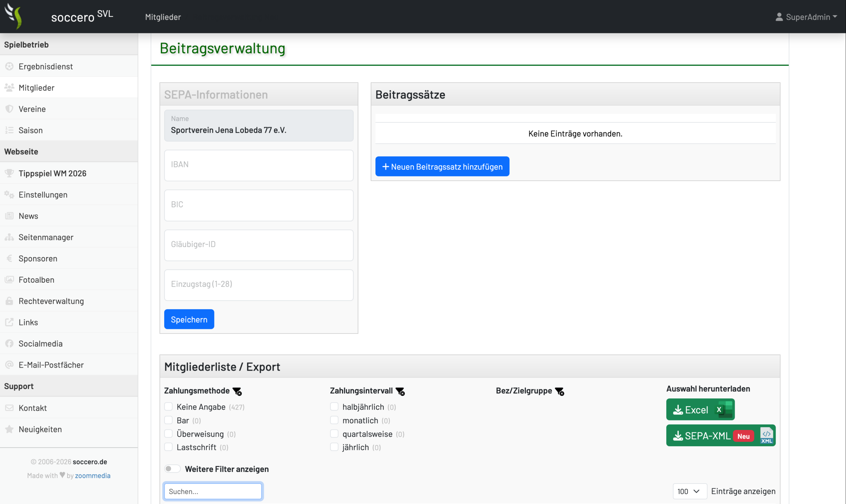Click the Links external-link icon

click(x=9, y=322)
